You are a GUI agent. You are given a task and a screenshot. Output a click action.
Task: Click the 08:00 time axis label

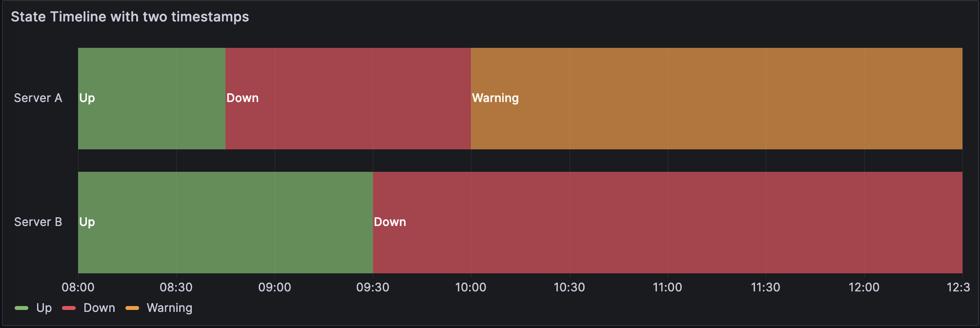coord(78,287)
